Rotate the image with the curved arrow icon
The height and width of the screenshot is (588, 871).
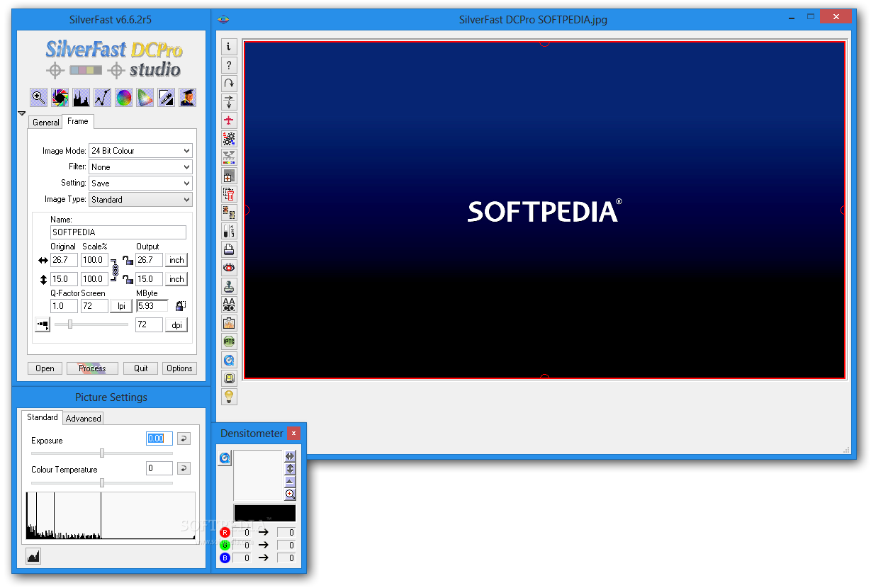[x=229, y=84]
